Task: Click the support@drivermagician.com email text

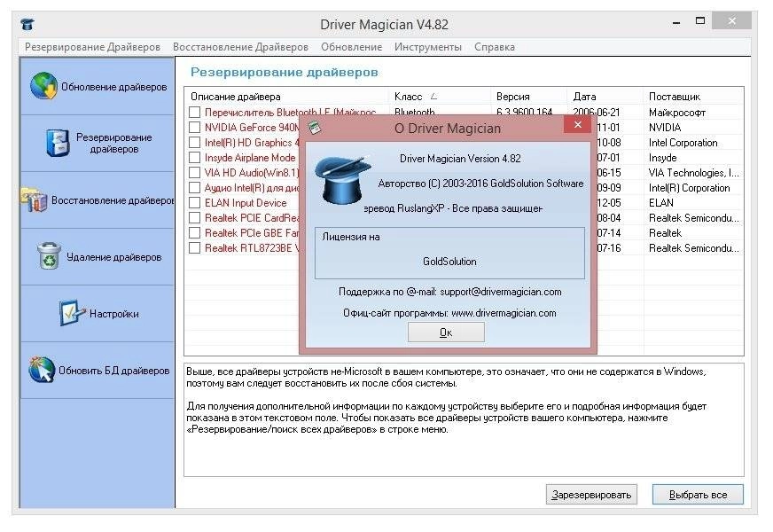Action: [x=500, y=292]
